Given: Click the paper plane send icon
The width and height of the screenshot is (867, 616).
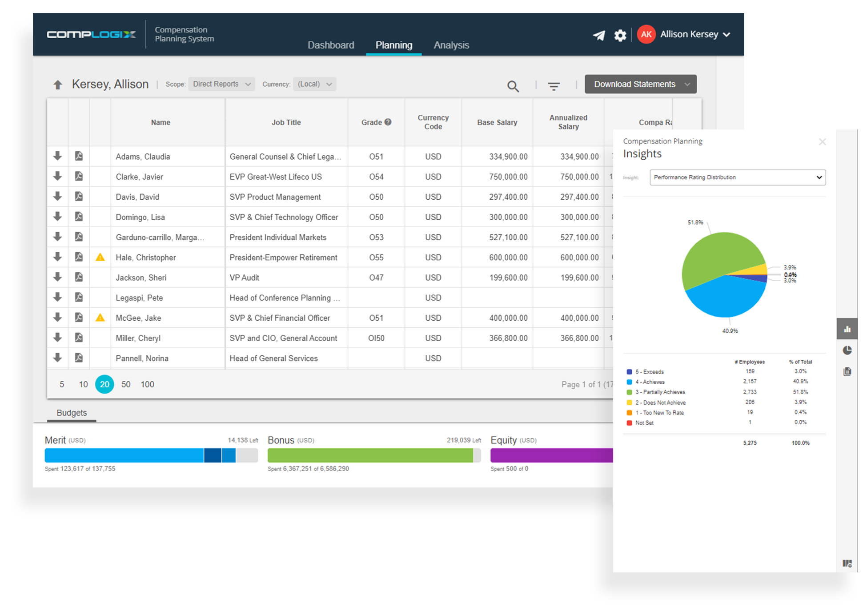Looking at the screenshot, I should click(x=599, y=35).
